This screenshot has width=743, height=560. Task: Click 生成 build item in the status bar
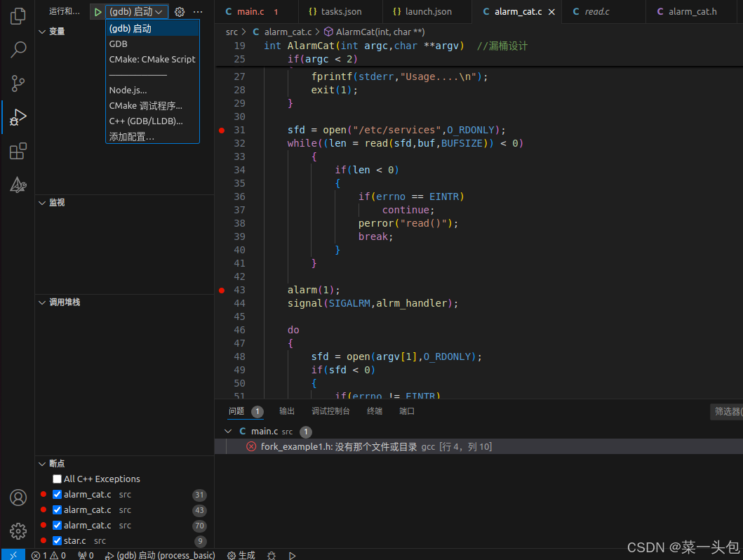click(241, 554)
